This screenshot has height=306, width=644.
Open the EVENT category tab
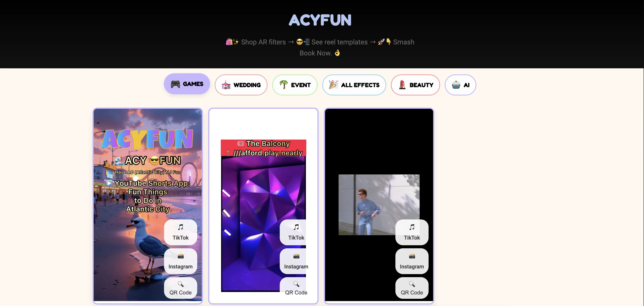coord(295,85)
